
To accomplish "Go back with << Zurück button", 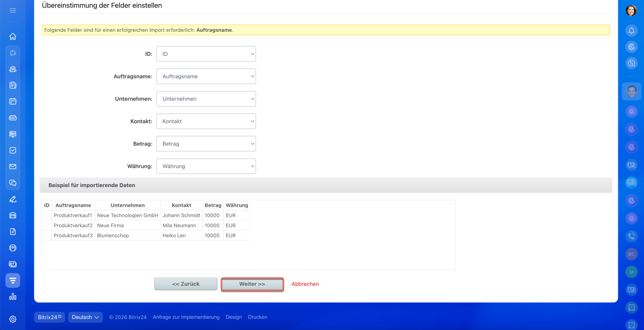I will (186, 284).
